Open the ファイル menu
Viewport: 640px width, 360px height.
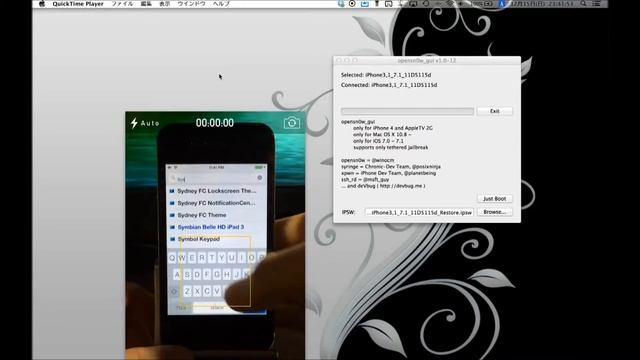[122, 4]
